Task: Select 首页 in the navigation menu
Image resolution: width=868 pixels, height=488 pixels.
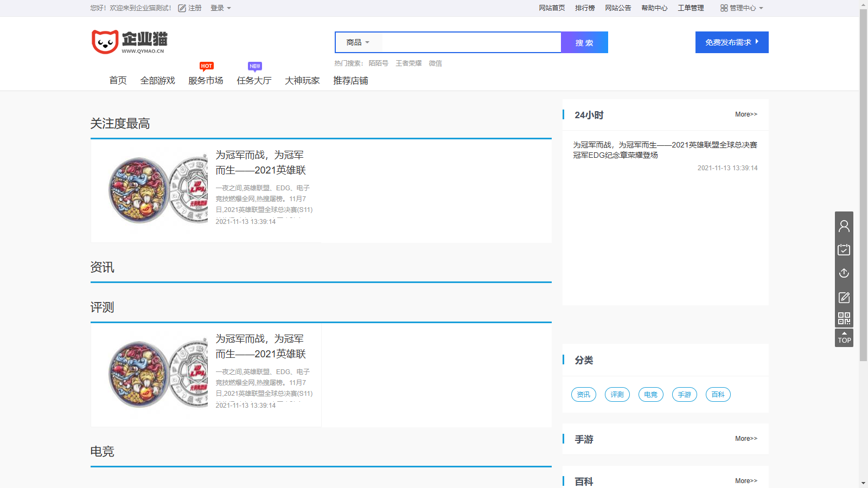Action: [117, 80]
